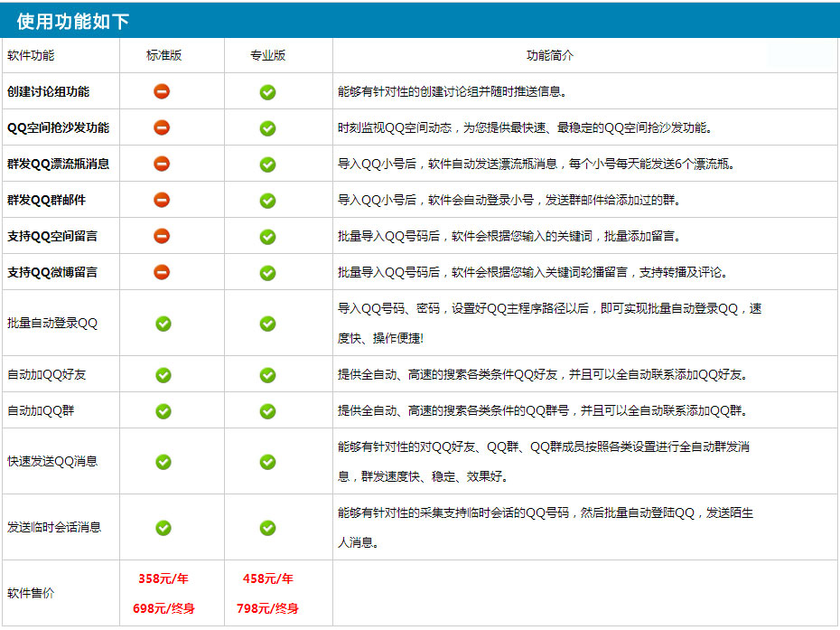Select the QQ空间抢沙发功能 feature name

coord(58,127)
